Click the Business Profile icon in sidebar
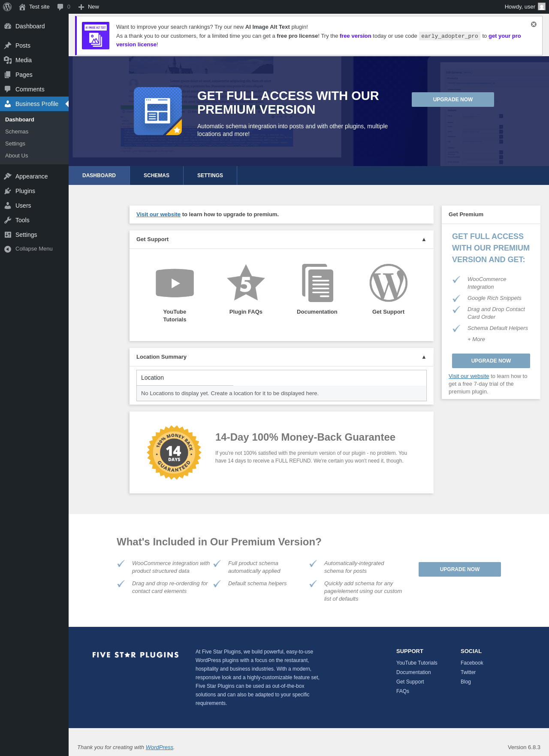This screenshot has width=549, height=756. tap(8, 104)
